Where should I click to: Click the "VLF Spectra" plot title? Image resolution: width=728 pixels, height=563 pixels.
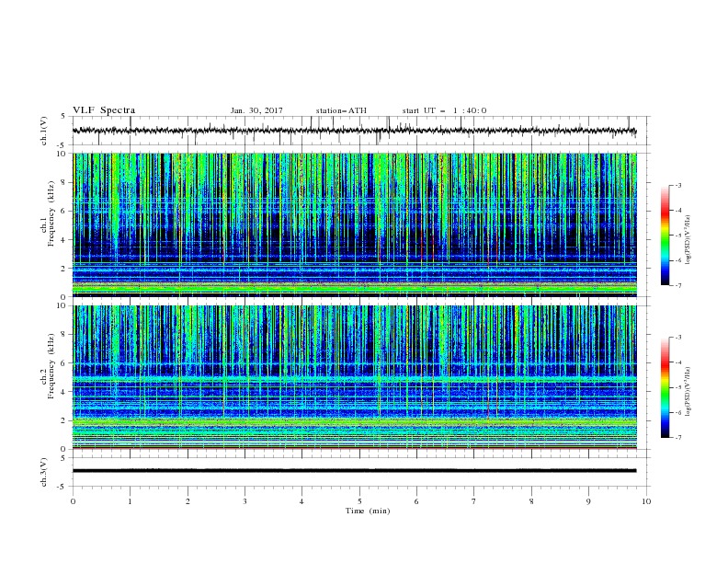104,110
